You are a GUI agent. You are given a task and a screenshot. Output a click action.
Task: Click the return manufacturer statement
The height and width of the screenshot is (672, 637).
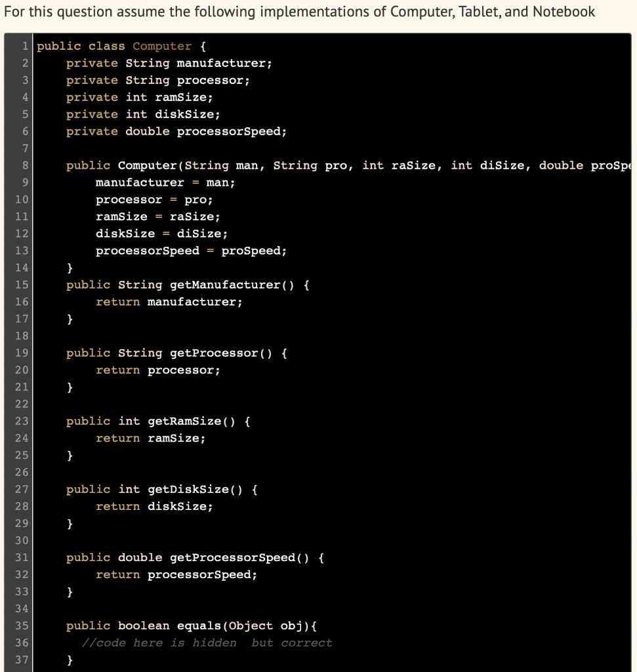(169, 302)
